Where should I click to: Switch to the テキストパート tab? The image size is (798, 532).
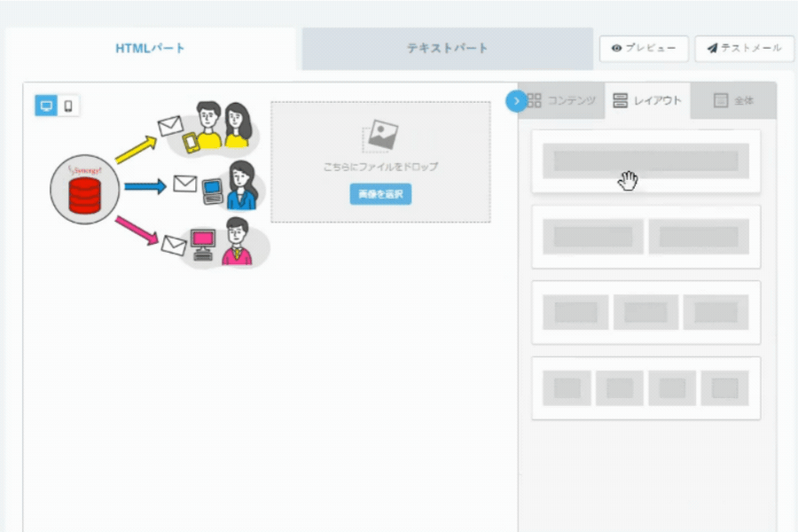click(447, 49)
